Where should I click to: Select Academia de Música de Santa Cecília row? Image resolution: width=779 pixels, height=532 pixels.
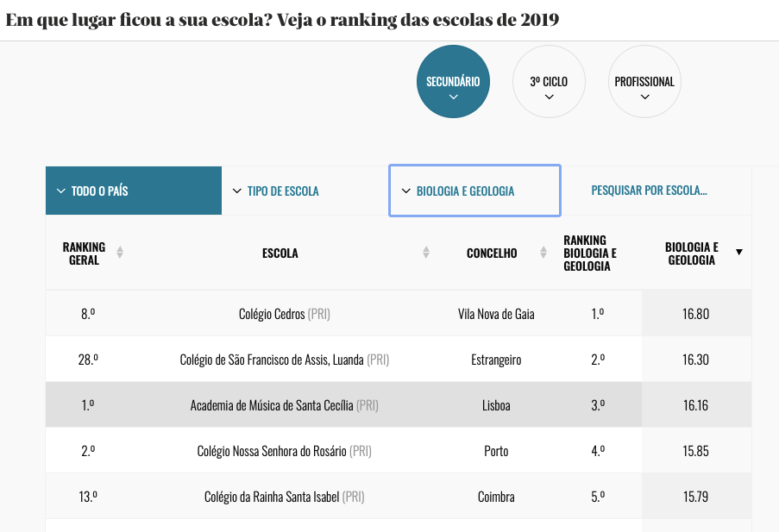[399, 405]
